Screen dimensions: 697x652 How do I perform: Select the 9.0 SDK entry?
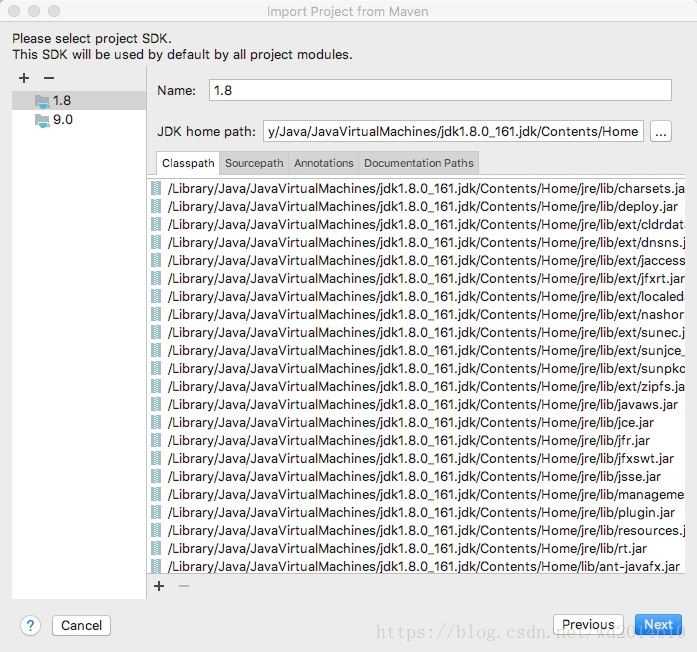coord(79,120)
